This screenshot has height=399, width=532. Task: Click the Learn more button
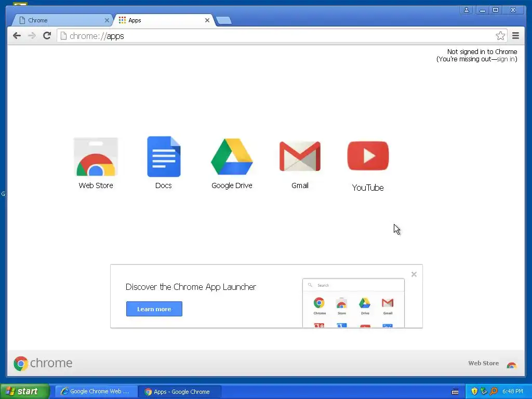tap(154, 309)
